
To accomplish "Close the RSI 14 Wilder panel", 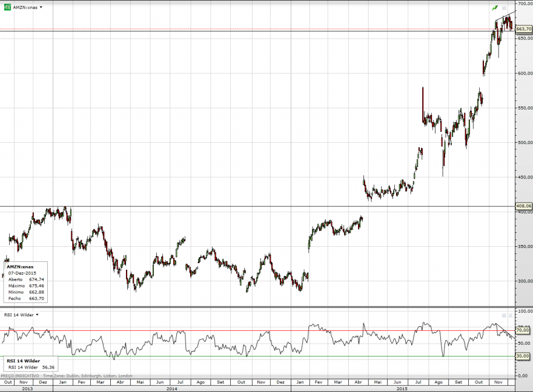I will pos(510,315).
